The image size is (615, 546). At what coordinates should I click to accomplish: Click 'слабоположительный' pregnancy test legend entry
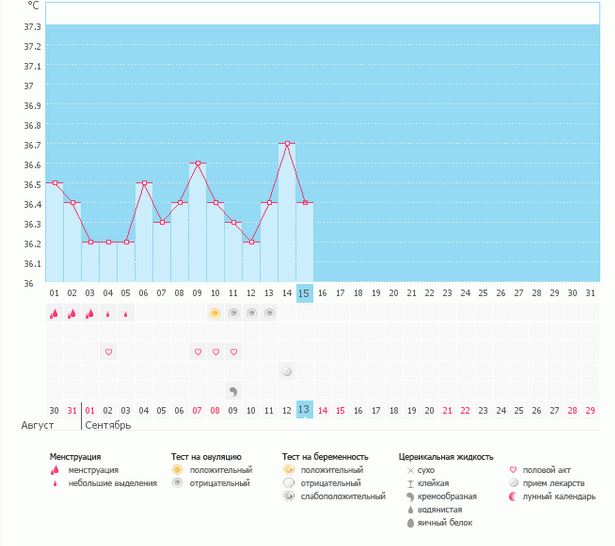(x=340, y=496)
